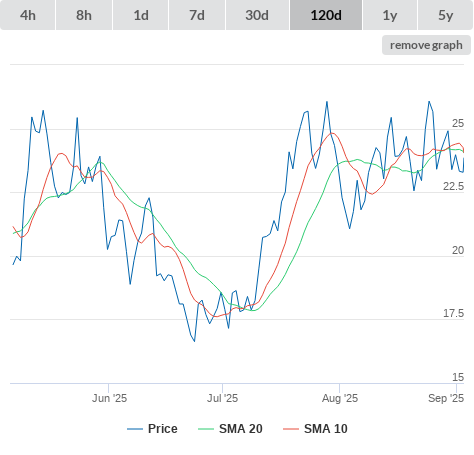Choose the 7d time range

[x=197, y=15]
